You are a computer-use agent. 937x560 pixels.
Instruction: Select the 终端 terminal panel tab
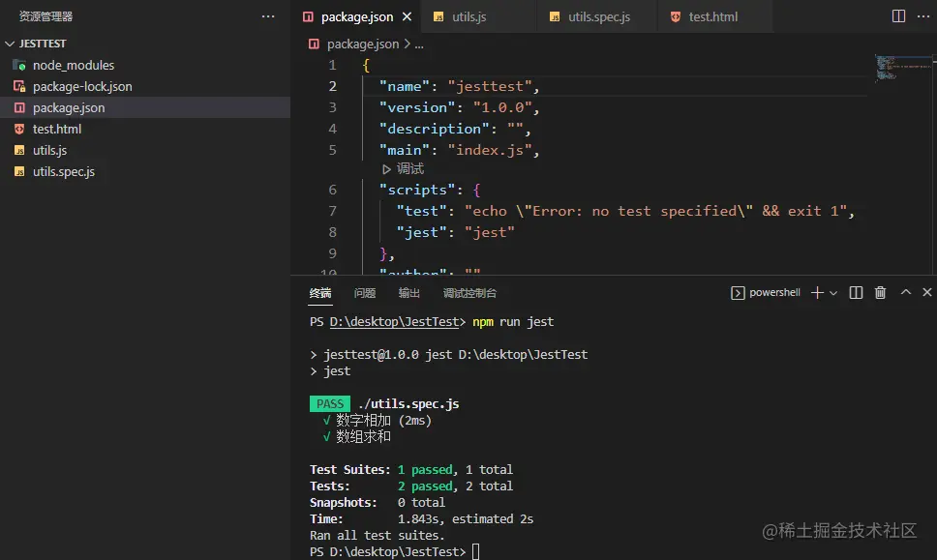coord(320,292)
